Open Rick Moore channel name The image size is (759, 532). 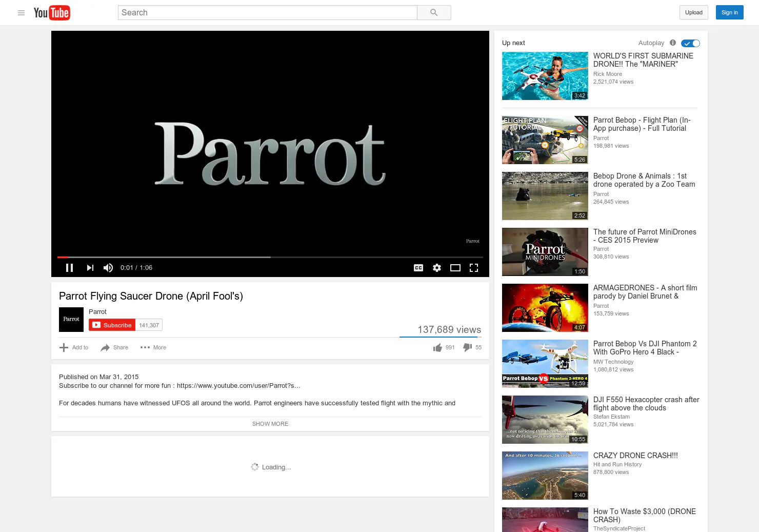pyautogui.click(x=608, y=74)
